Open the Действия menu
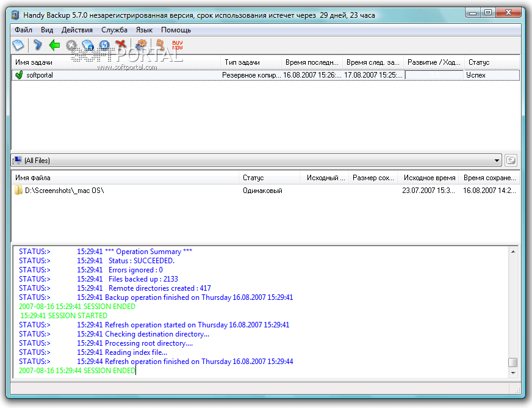Image resolution: width=532 pixels, height=408 pixels. pos(77,30)
